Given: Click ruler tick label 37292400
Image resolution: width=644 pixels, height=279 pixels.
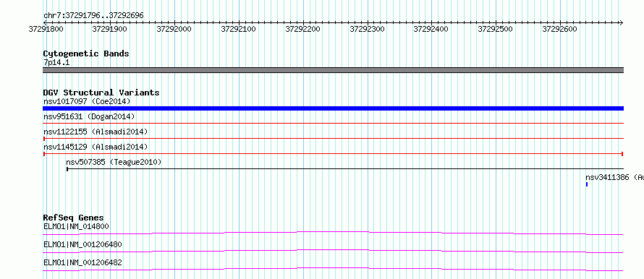Looking at the screenshot, I should coord(431,29).
